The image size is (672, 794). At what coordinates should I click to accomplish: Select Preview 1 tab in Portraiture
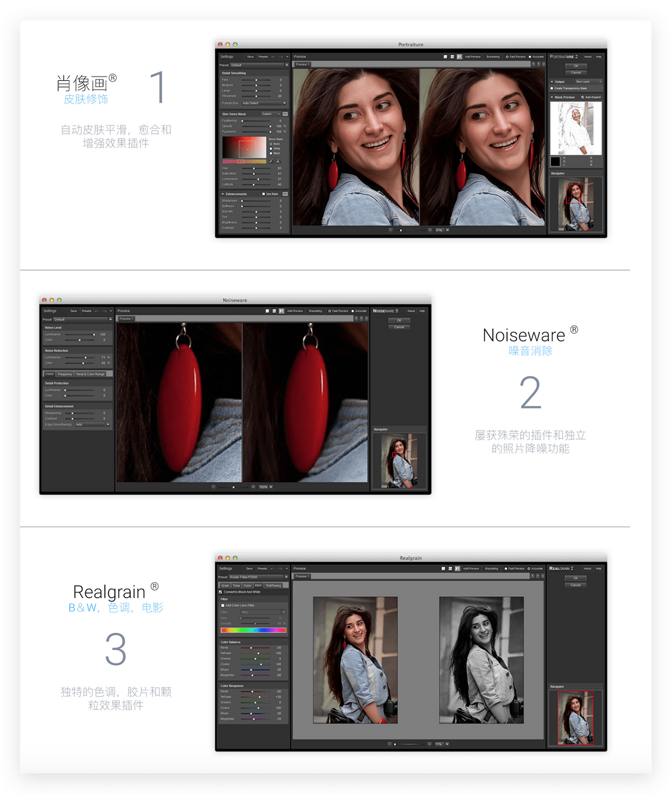point(303,64)
